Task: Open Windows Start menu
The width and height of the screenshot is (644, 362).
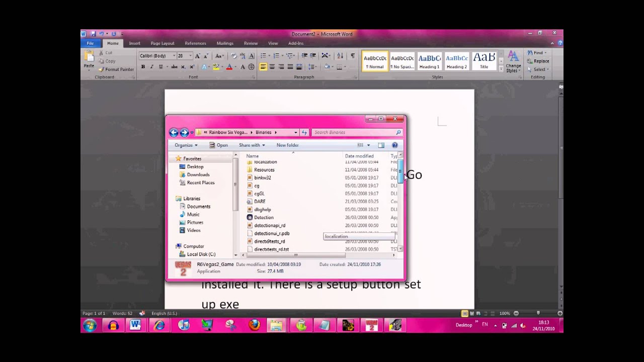Action: 90,325
